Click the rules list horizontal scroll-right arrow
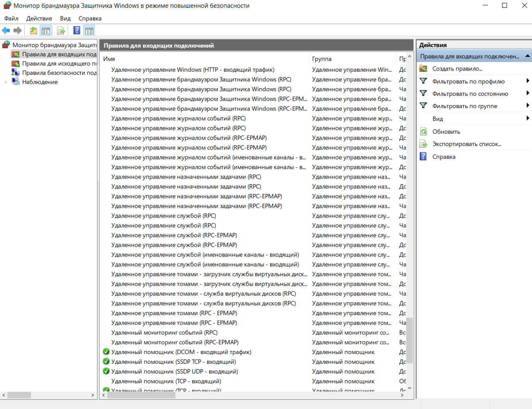Screen dimensions: 532x409 coord(402,395)
